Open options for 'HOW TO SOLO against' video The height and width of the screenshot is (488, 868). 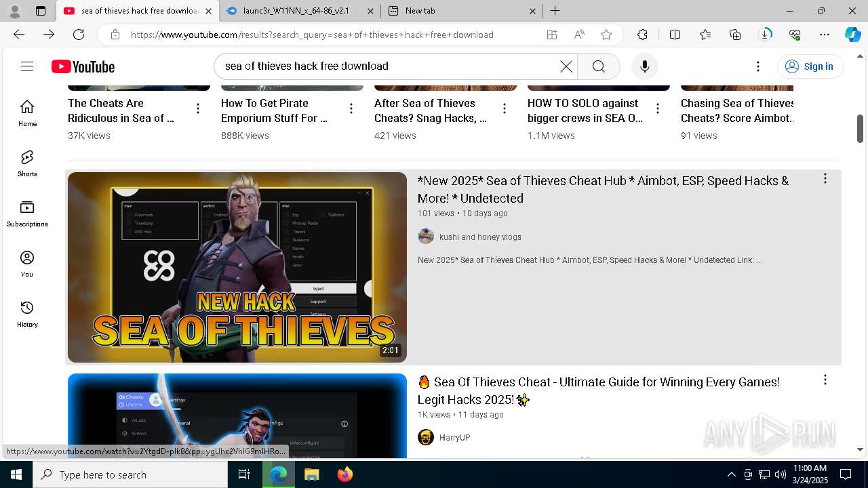click(x=657, y=108)
